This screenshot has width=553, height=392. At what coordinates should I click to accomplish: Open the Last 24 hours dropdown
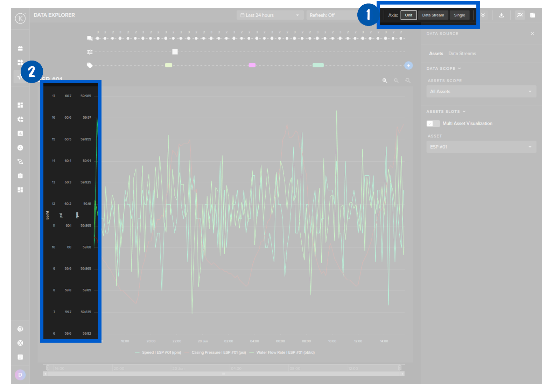(x=269, y=15)
